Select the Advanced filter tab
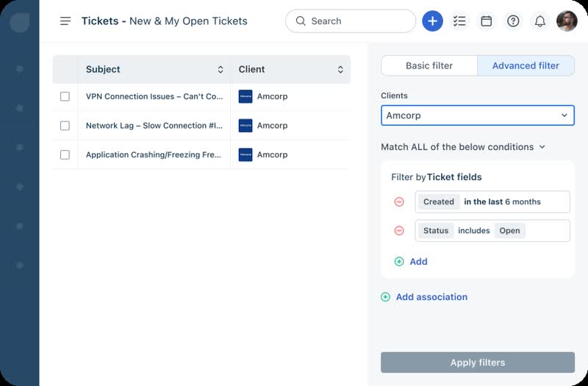This screenshot has height=386, width=588. 526,65
